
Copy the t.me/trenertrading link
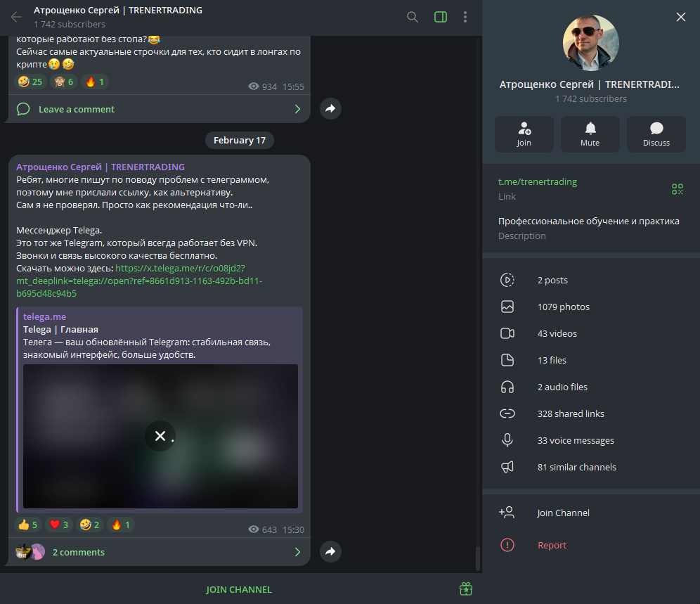pos(538,182)
